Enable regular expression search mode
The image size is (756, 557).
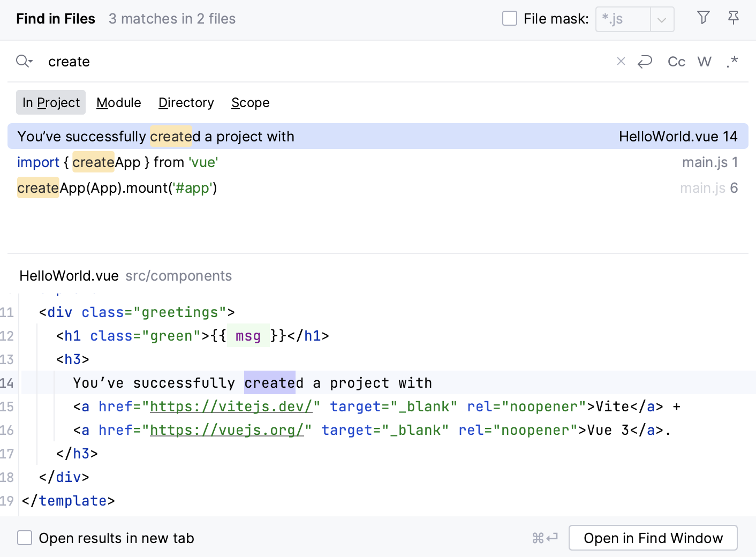click(x=732, y=62)
